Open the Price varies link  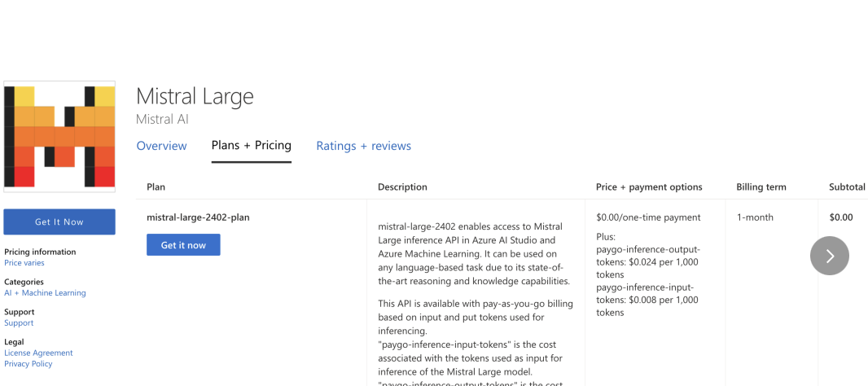pyautogui.click(x=24, y=263)
